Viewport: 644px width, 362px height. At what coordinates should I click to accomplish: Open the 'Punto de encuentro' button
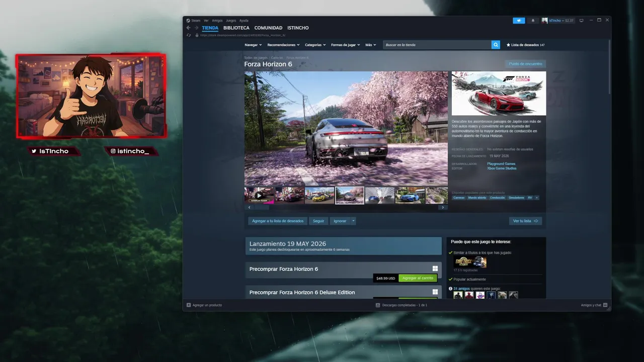click(x=525, y=64)
